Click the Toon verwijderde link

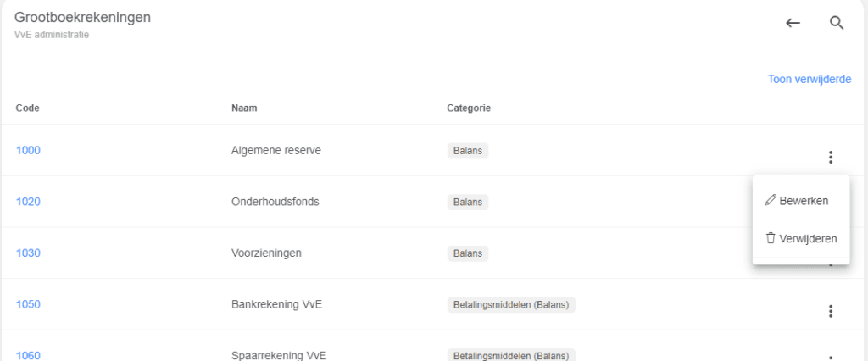click(x=809, y=80)
